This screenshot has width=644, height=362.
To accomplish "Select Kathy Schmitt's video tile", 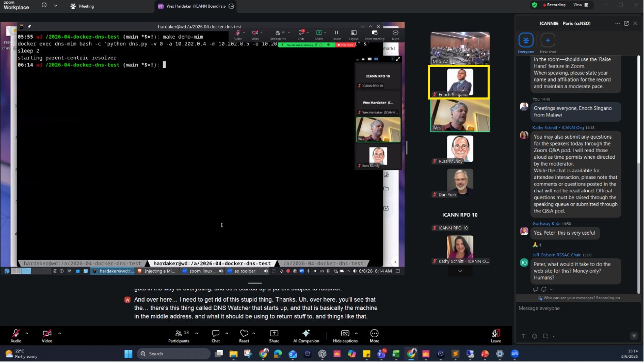I will click(x=460, y=250).
